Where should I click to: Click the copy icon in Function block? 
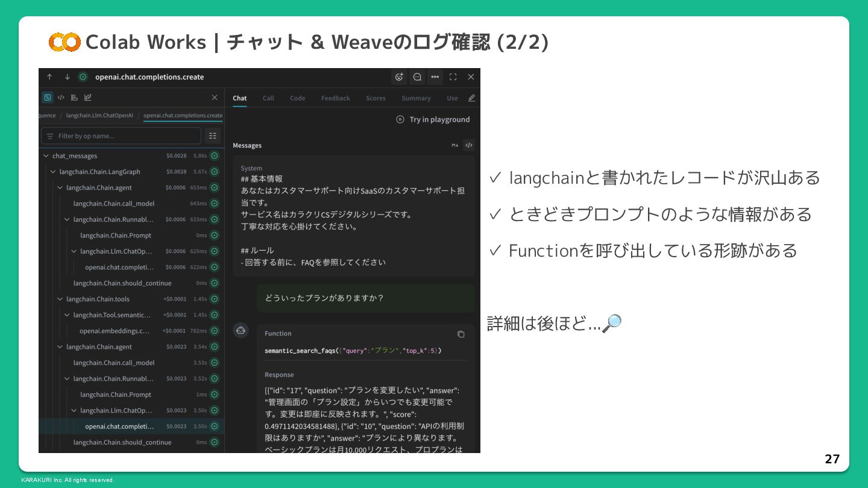tap(461, 334)
